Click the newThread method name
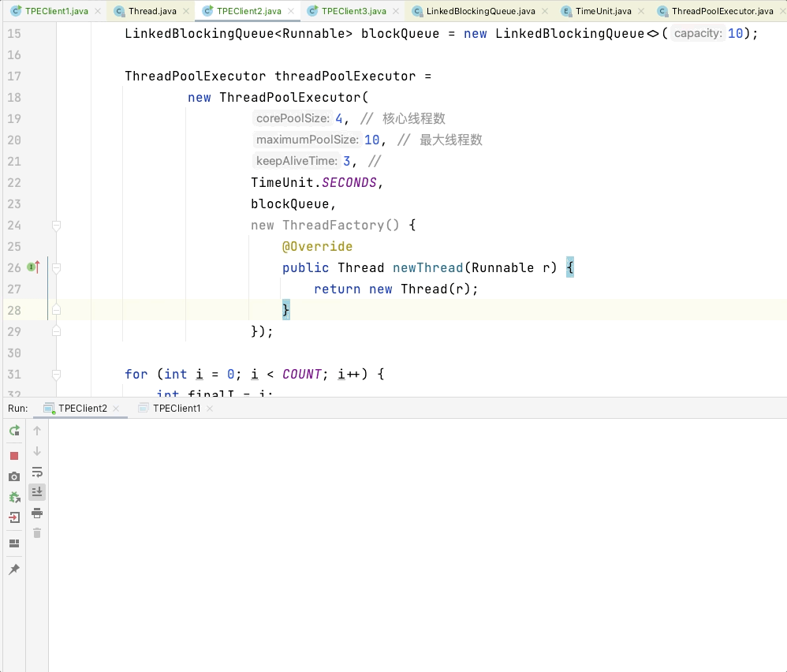Image resolution: width=787 pixels, height=672 pixels. (x=427, y=267)
